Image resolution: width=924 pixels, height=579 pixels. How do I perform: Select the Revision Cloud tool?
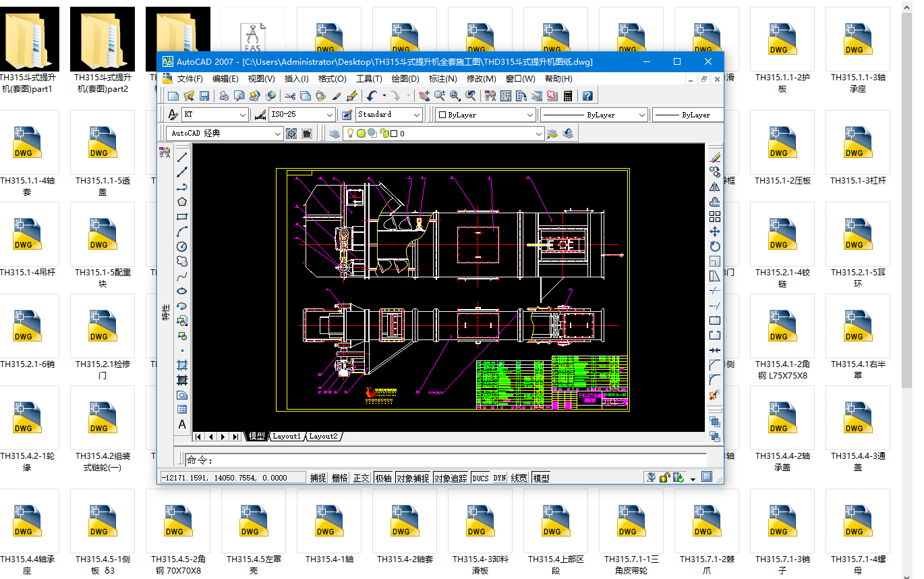click(182, 261)
